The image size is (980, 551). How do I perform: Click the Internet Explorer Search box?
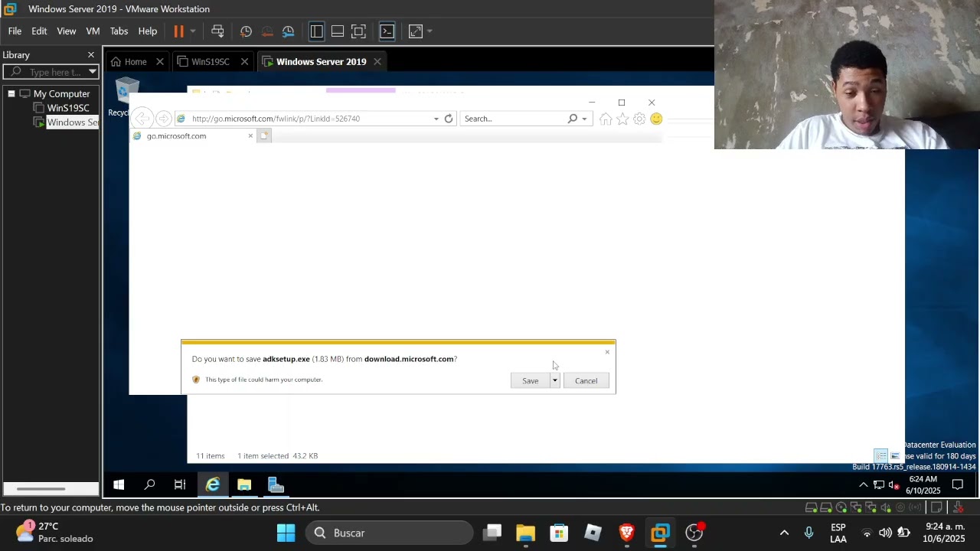(x=513, y=119)
